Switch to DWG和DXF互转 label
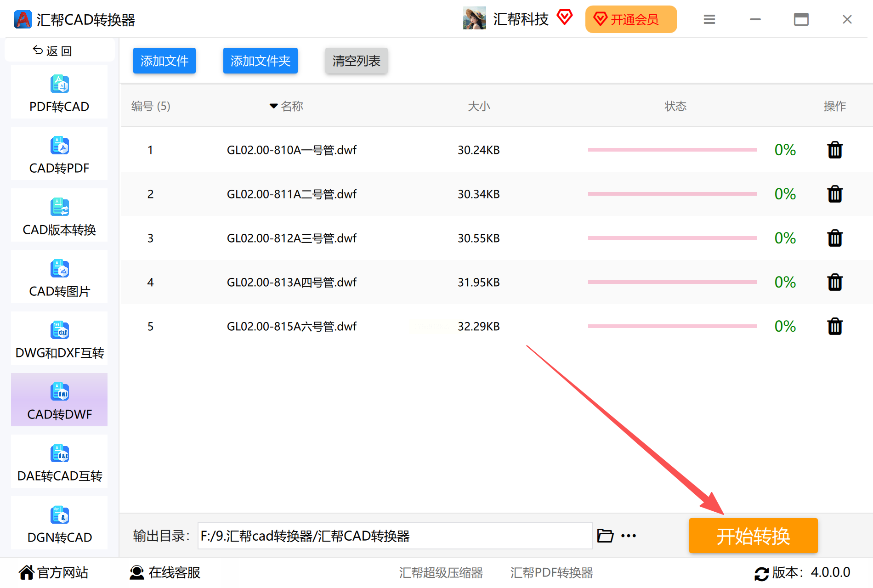The image size is (873, 588). coord(60,353)
